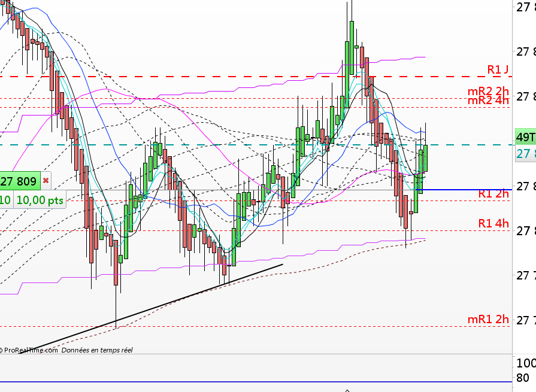Select the R1 4h resistance label

(x=493, y=223)
